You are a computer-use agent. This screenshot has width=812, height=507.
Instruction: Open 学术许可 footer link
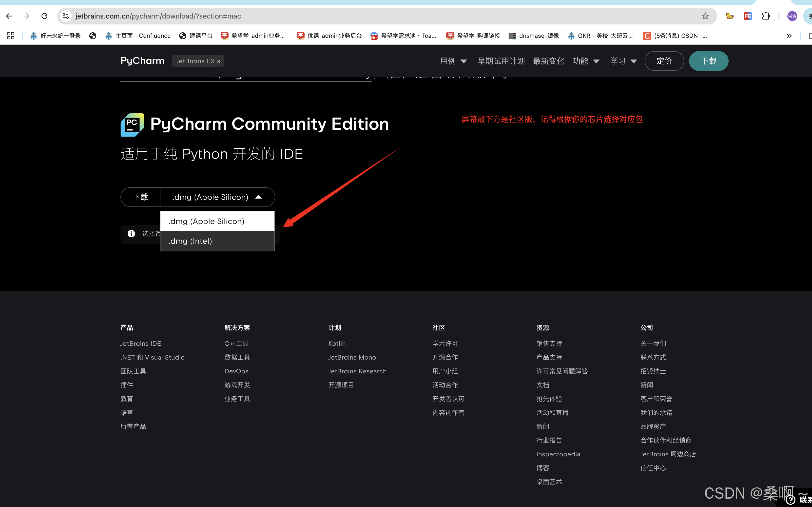click(445, 343)
